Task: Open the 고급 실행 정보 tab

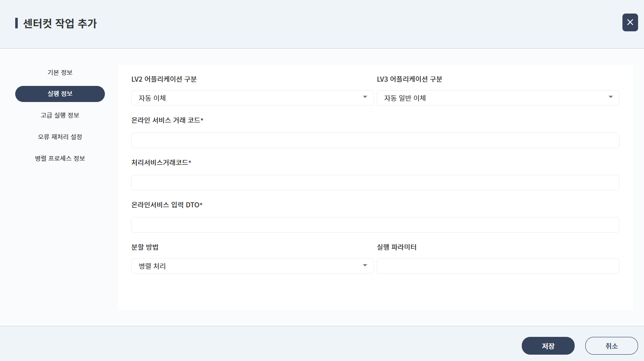Action: pos(60,115)
